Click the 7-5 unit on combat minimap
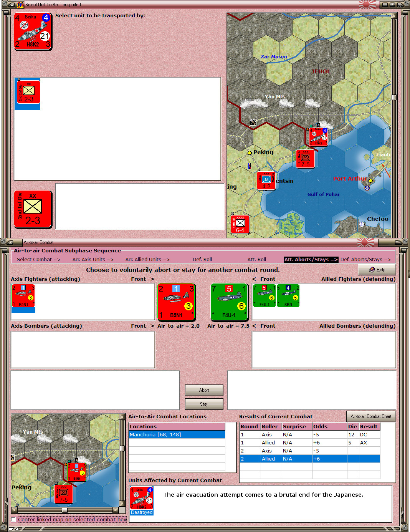 click(64, 494)
